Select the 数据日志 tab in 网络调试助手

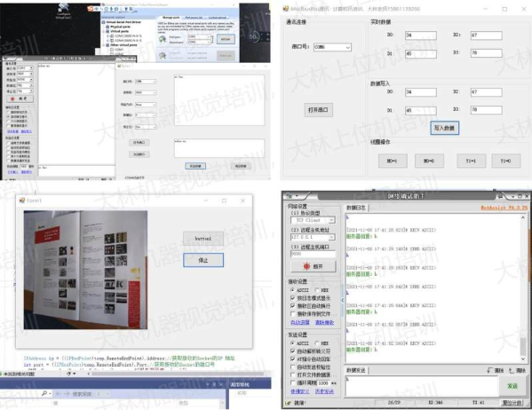click(355, 208)
